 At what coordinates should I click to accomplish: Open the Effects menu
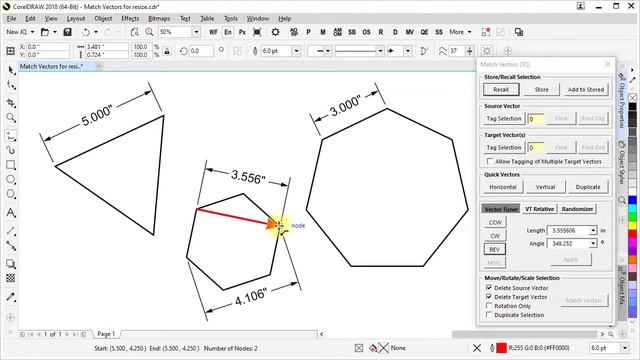[130, 18]
